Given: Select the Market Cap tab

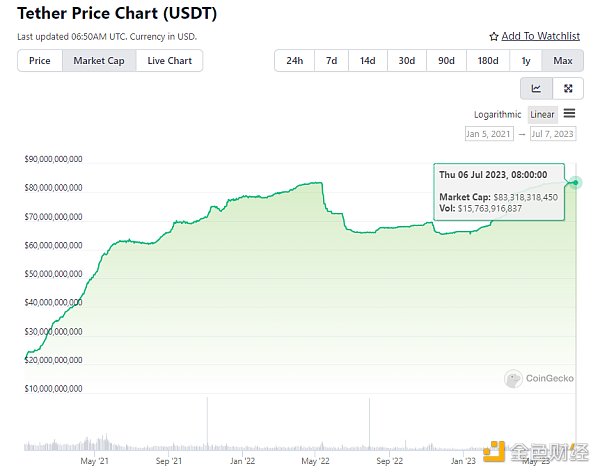Looking at the screenshot, I should click(99, 60).
